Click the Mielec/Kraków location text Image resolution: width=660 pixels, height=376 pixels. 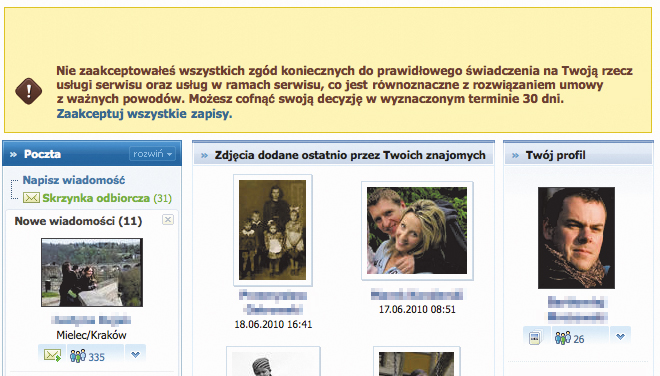91,335
